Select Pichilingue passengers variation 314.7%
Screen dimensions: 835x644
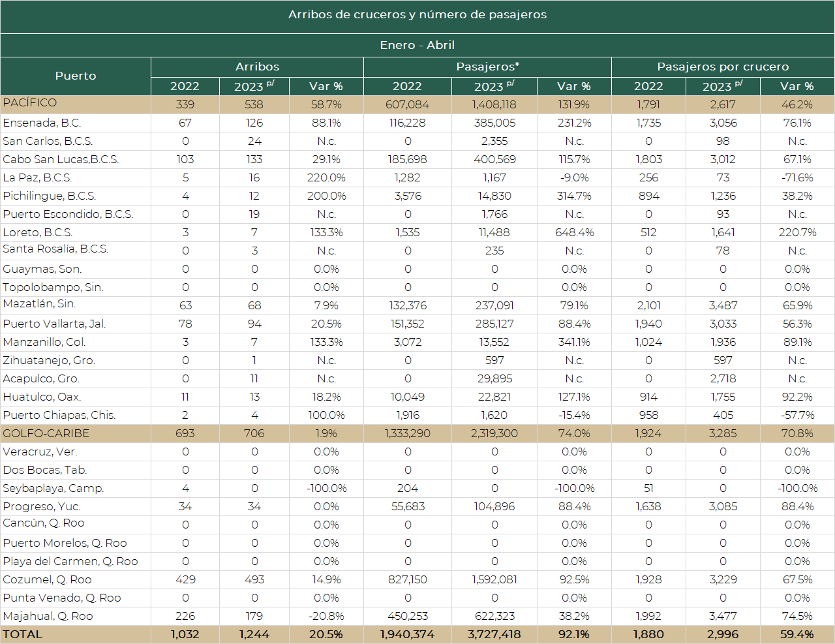(x=574, y=196)
